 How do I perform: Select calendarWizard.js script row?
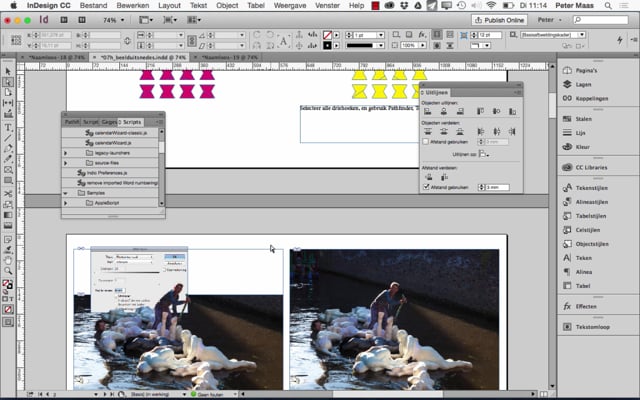pos(110,143)
